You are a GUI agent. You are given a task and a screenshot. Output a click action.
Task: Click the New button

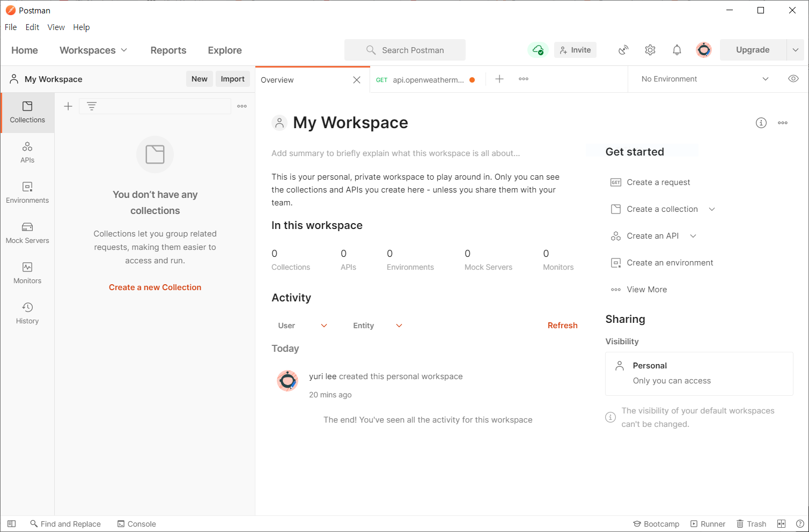pyautogui.click(x=200, y=79)
